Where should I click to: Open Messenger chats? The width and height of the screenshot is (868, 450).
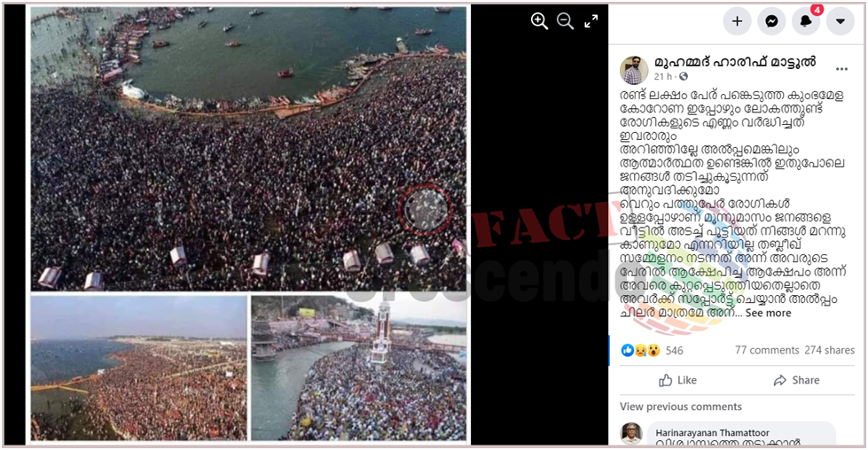click(x=771, y=21)
